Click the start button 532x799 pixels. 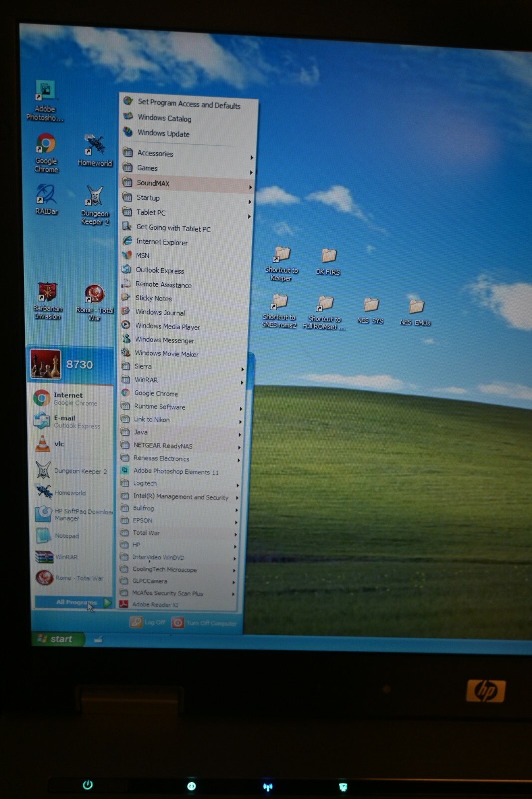click(x=58, y=639)
